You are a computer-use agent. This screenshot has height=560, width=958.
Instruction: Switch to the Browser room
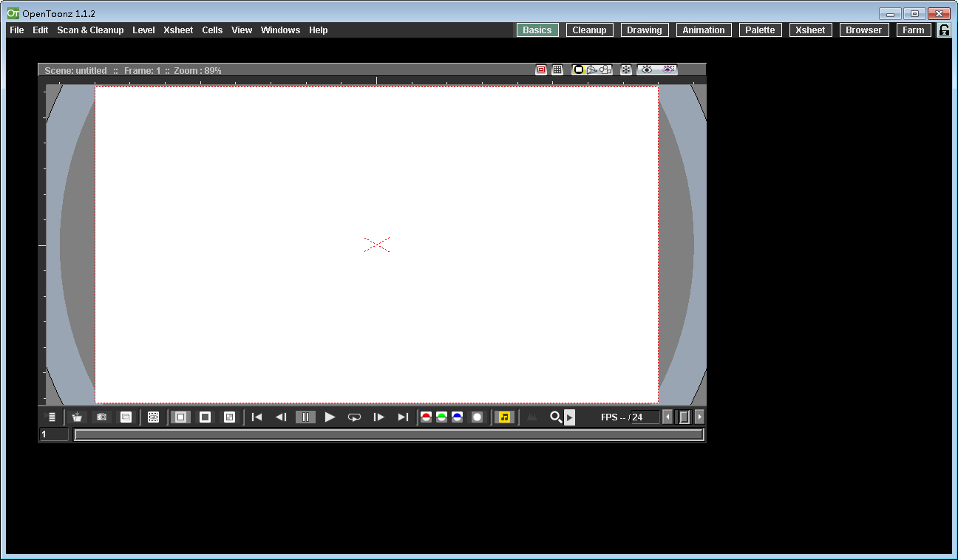click(864, 30)
